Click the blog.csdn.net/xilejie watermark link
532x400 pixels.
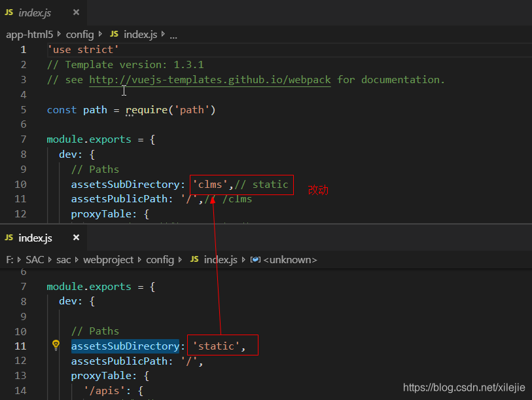pos(464,388)
